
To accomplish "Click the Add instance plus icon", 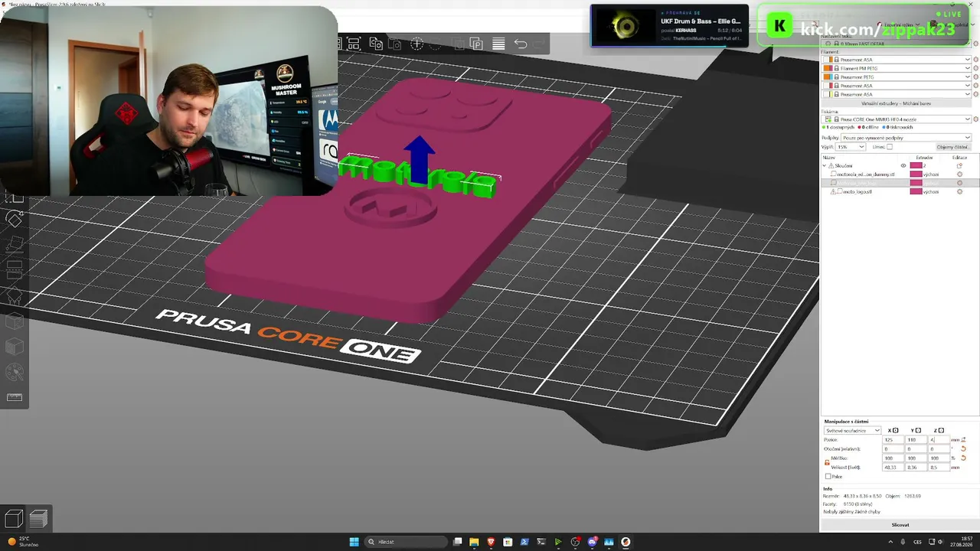I will click(x=416, y=44).
